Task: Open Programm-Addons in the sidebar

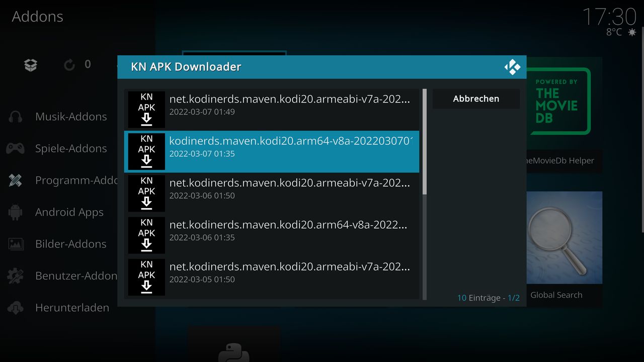Action: click(76, 180)
